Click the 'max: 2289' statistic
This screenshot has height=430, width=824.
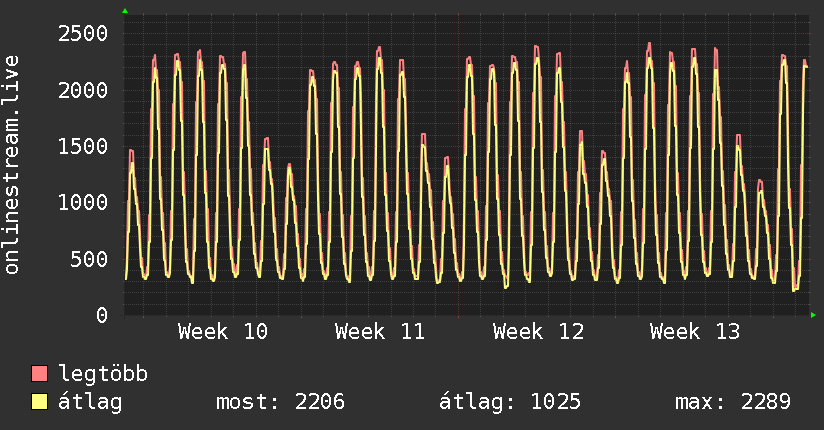(733, 402)
